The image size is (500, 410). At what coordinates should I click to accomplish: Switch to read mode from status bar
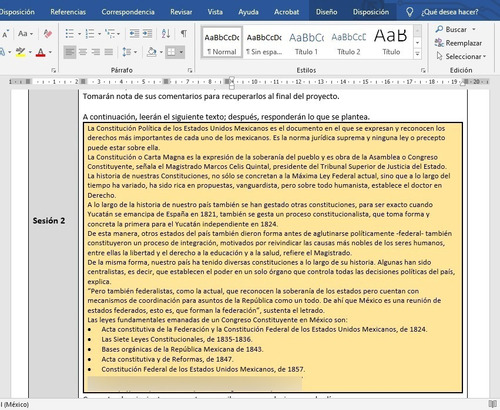click(x=492, y=404)
